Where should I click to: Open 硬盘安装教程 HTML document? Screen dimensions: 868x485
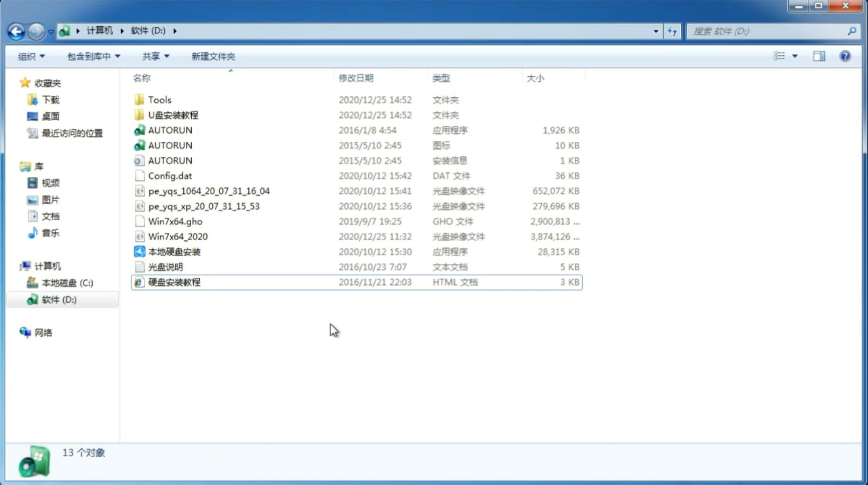[x=174, y=282]
